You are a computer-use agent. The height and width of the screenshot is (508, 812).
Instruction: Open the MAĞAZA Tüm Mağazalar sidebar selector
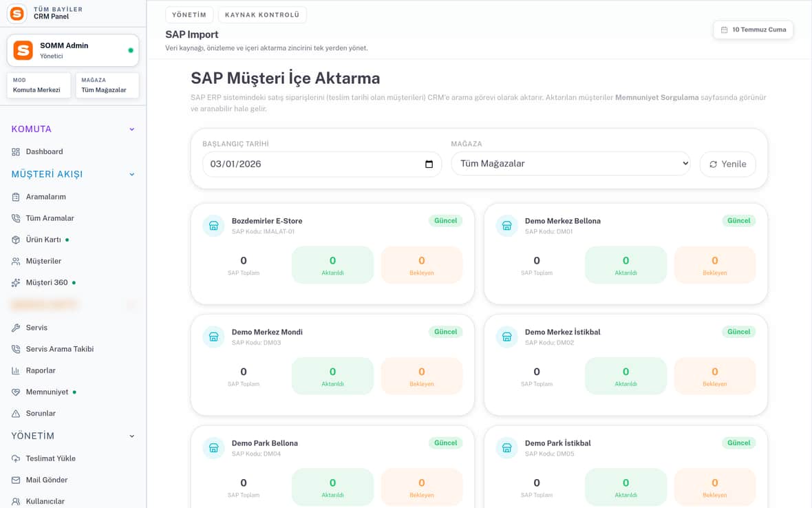(x=107, y=85)
